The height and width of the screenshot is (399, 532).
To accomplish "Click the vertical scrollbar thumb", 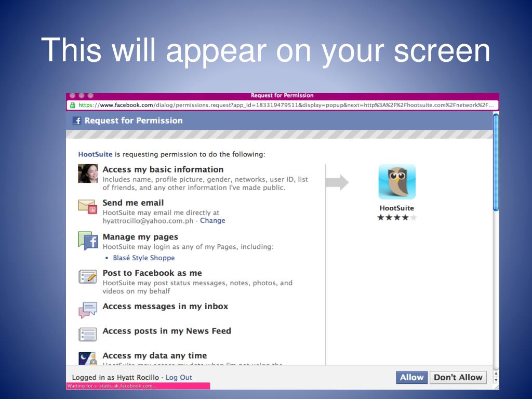I will click(x=496, y=162).
